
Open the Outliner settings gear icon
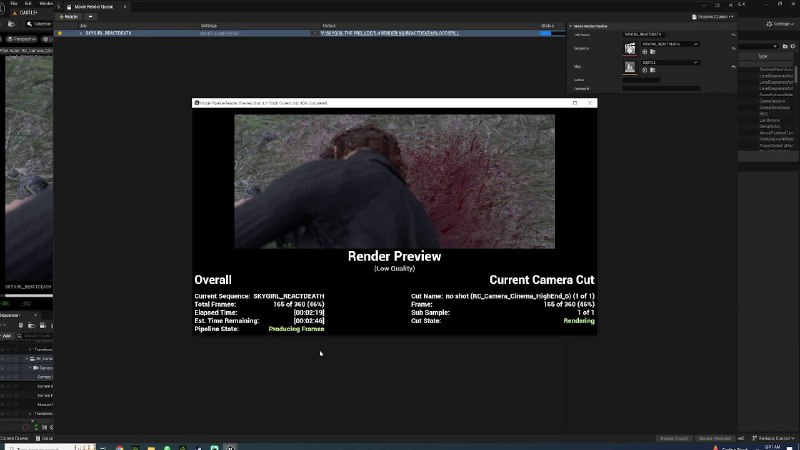(793, 46)
